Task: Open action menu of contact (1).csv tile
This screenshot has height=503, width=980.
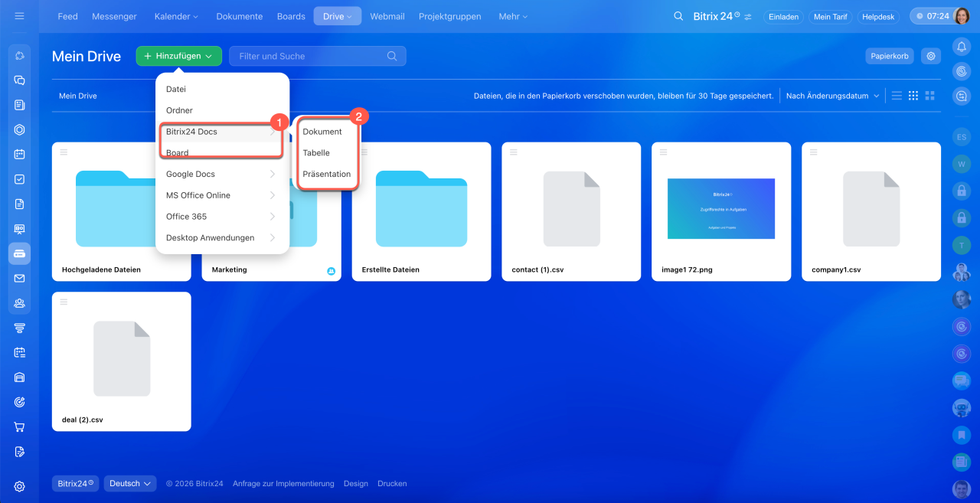Action: (x=514, y=152)
